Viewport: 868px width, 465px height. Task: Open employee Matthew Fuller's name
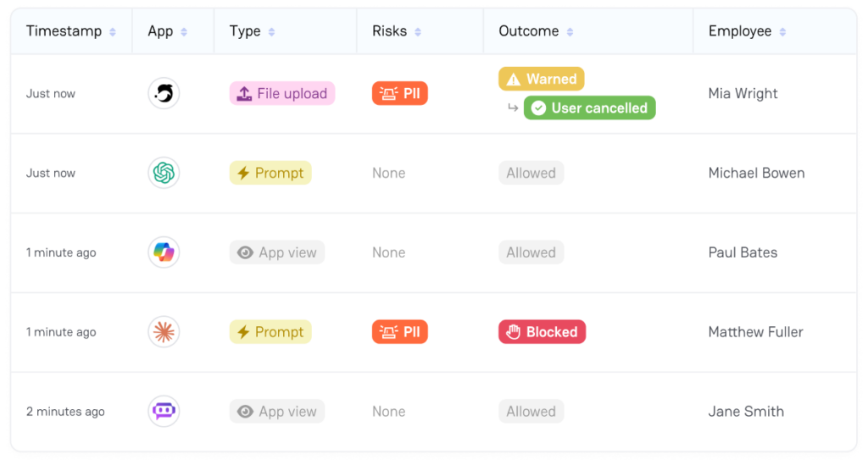pos(755,332)
